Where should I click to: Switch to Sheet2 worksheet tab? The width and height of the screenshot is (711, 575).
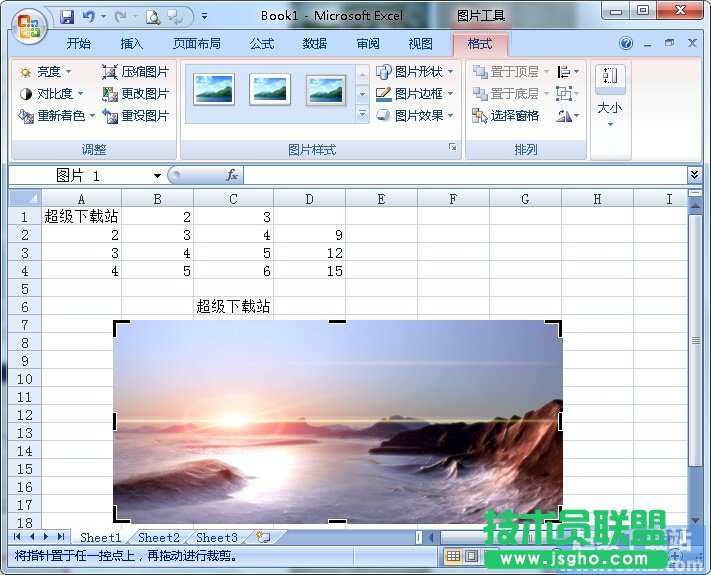coord(159,538)
